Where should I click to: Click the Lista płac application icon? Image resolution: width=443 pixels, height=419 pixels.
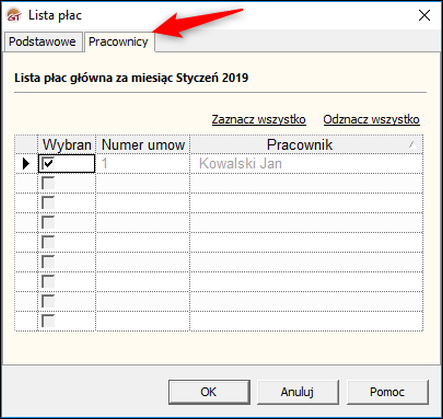[14, 15]
